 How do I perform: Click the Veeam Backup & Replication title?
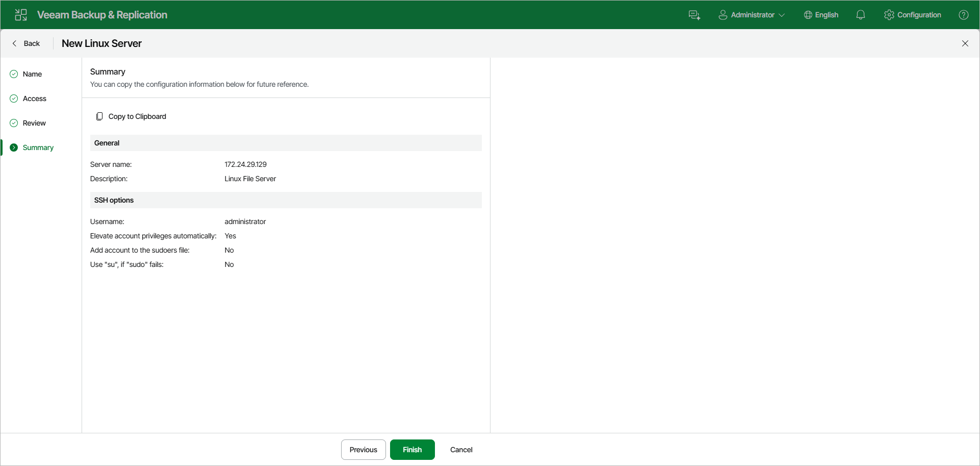click(x=102, y=15)
